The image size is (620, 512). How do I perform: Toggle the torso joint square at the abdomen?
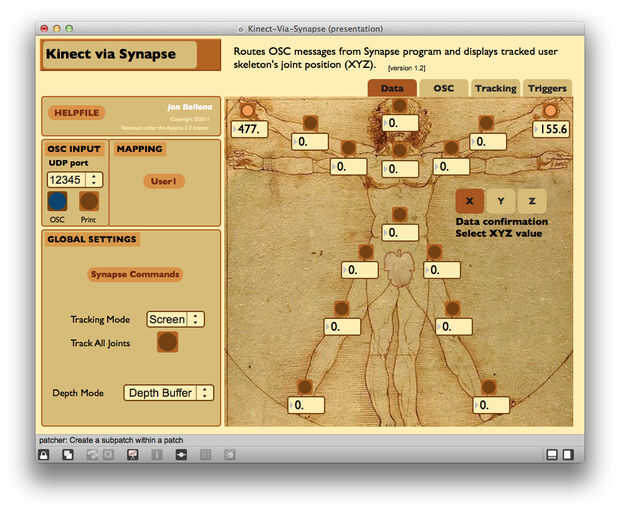tap(400, 214)
